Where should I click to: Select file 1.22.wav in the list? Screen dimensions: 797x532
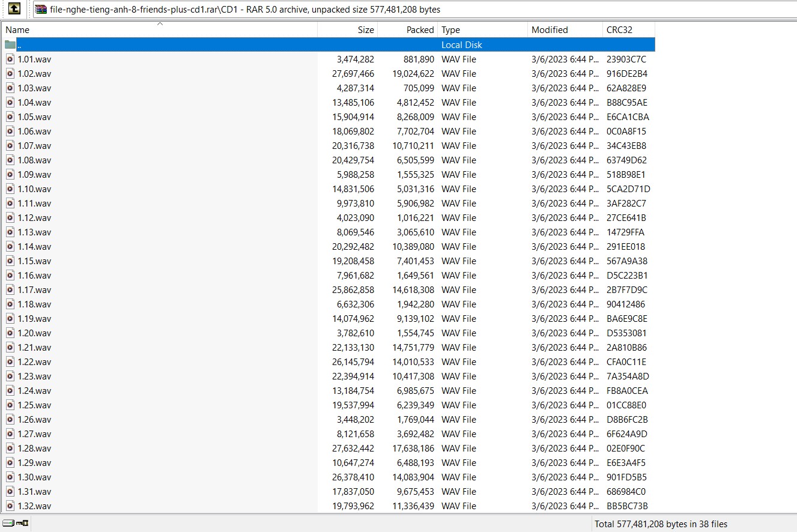[x=34, y=361]
